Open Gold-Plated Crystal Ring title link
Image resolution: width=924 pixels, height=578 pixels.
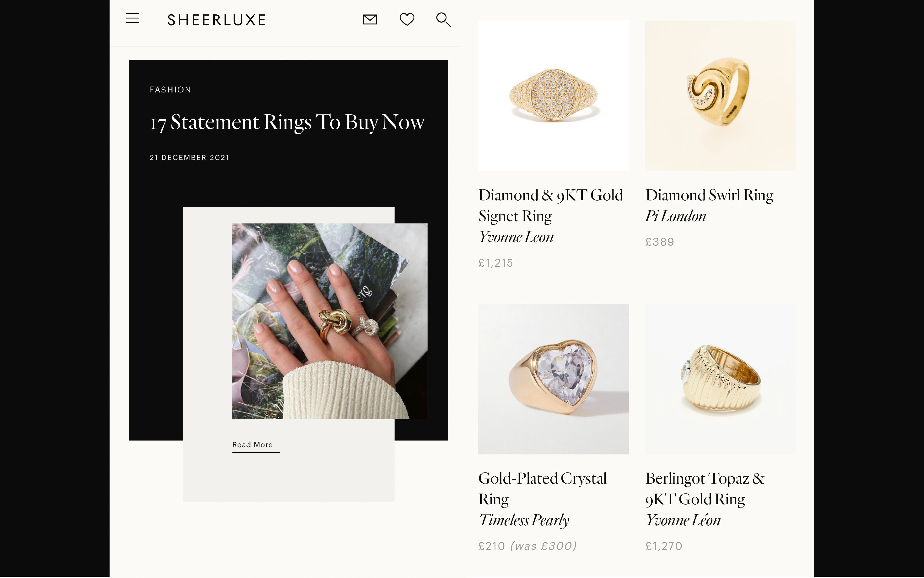click(x=542, y=489)
